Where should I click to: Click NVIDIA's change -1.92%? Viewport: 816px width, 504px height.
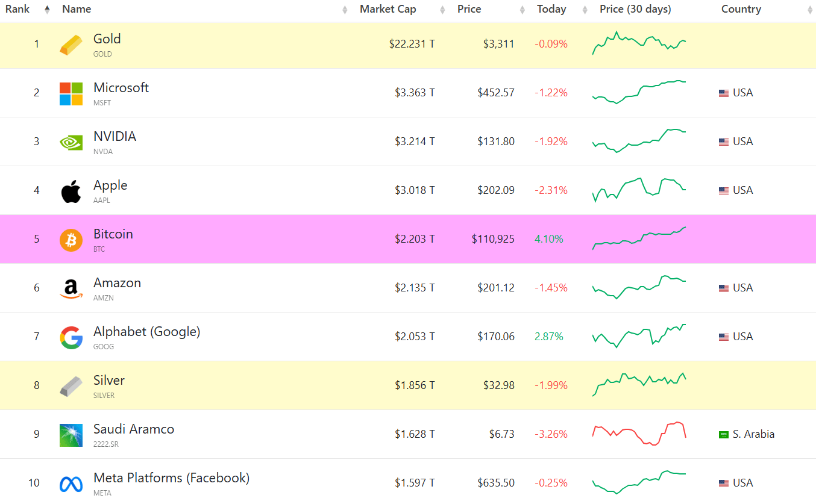tap(551, 142)
